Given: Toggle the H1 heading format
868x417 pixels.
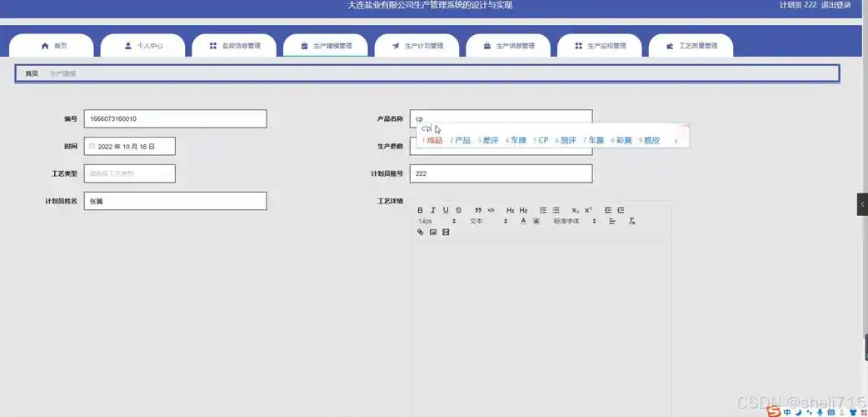Looking at the screenshot, I should tap(511, 210).
